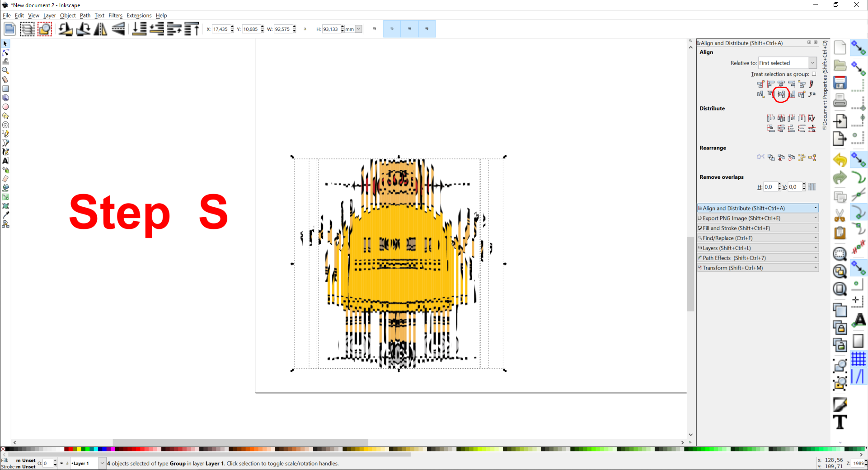Center objects on horizontal axis
This screenshot has width=868, height=470.
[x=781, y=94]
